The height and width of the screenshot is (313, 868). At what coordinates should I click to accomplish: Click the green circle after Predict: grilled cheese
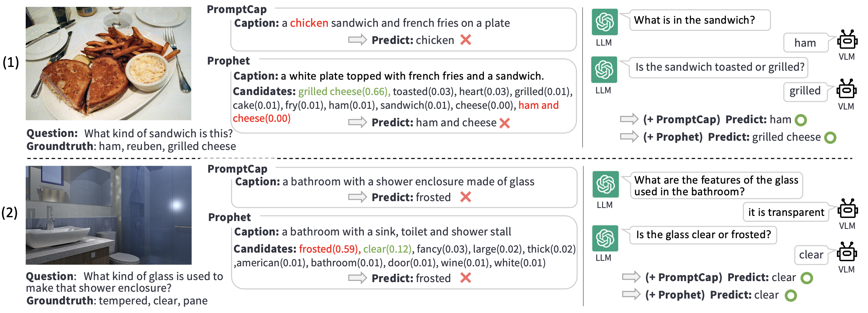830,138
